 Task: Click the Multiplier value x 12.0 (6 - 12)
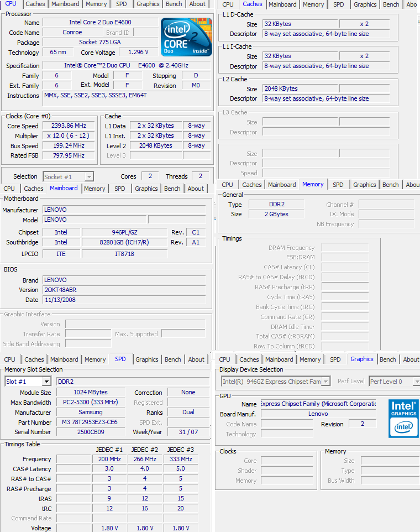69,135
